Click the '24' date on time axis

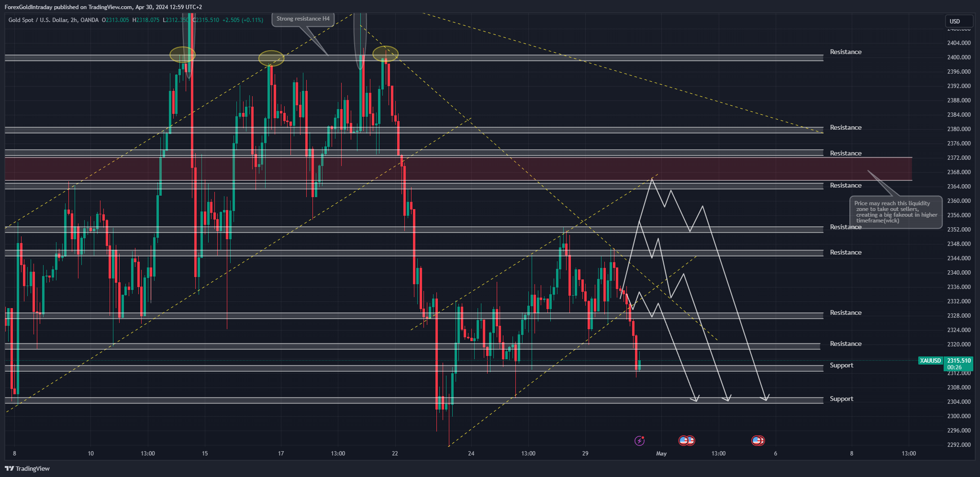(471, 454)
